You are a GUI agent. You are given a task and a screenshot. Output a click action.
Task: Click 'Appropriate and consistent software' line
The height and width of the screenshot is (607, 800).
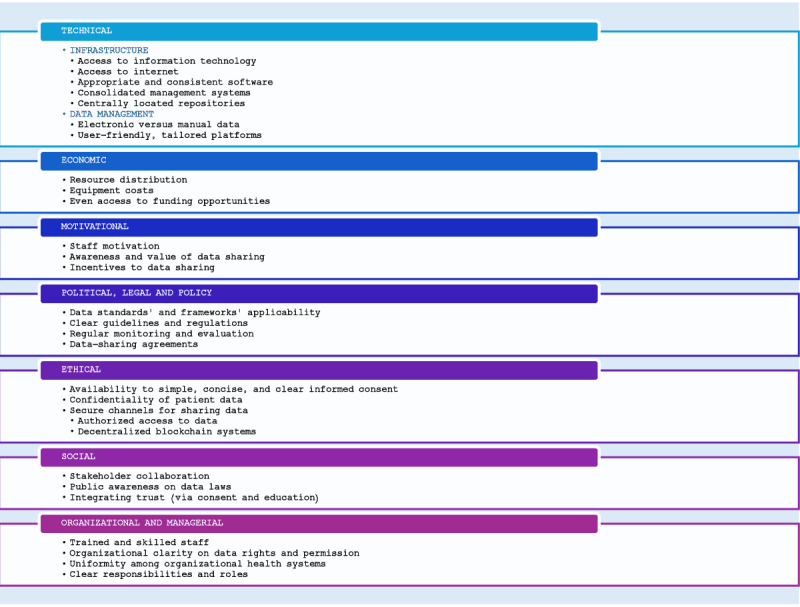pos(175,82)
